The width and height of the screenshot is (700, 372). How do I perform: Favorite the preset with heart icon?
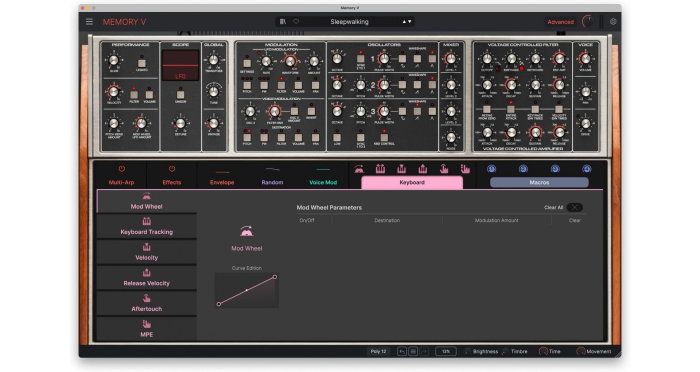pos(296,21)
